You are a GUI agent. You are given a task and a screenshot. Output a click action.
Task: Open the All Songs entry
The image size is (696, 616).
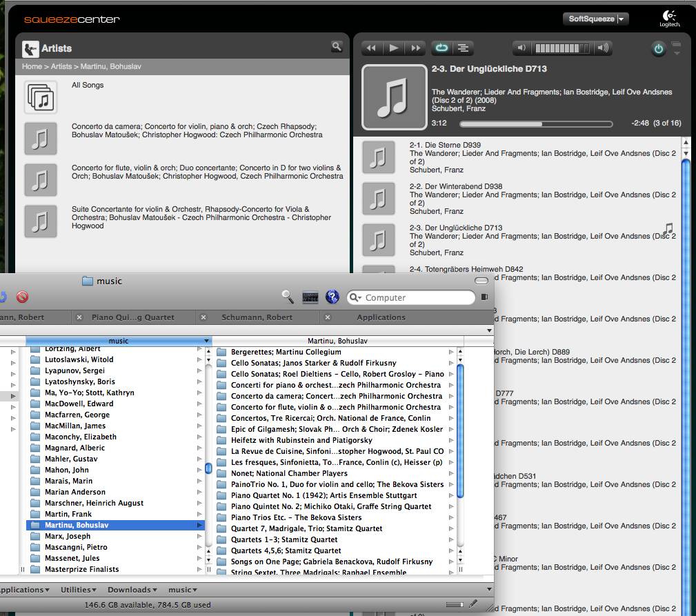point(88,86)
